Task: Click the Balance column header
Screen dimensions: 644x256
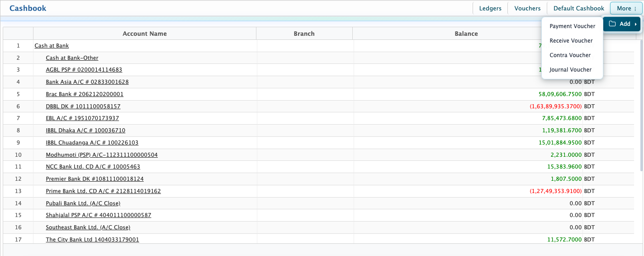Action: 466,34
